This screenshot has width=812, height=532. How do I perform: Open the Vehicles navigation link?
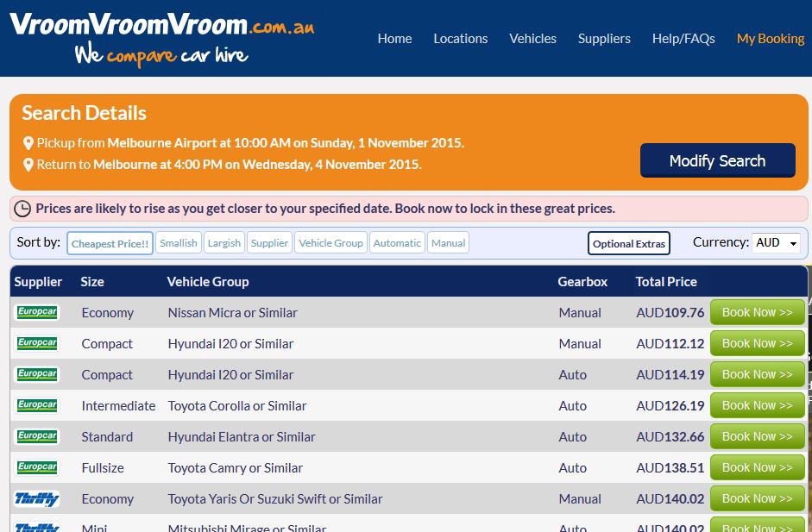(x=532, y=39)
